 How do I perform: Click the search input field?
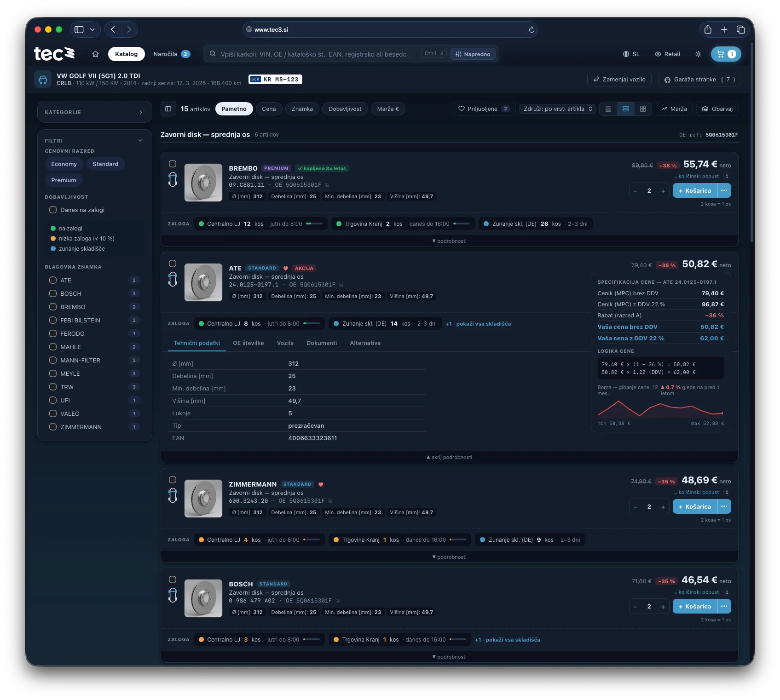313,54
